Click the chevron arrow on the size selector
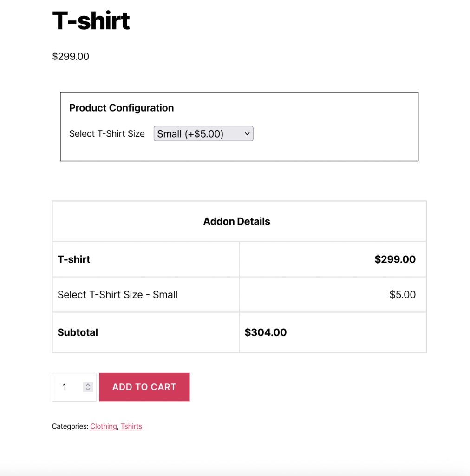 247,134
